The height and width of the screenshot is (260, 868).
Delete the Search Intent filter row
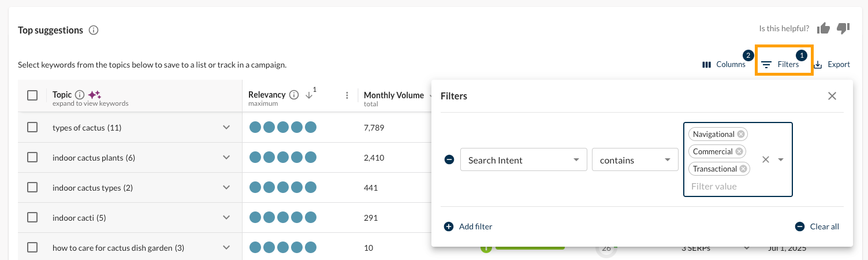[449, 160]
